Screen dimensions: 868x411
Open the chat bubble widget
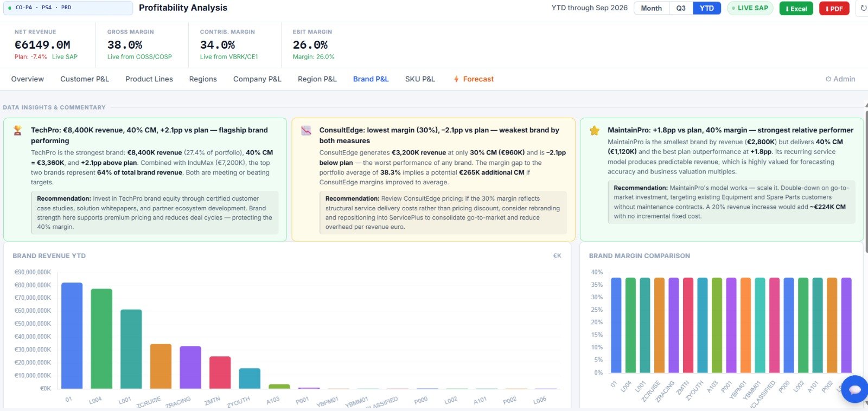pos(854,389)
